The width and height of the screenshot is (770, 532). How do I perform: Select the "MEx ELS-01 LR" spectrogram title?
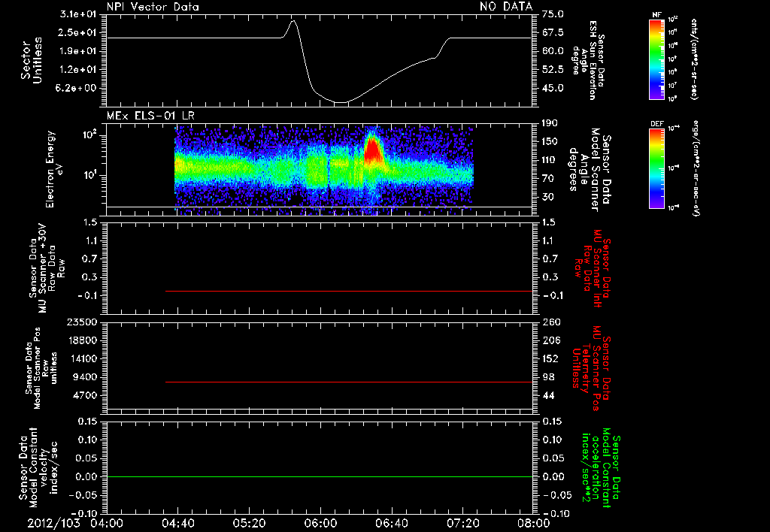(150, 116)
